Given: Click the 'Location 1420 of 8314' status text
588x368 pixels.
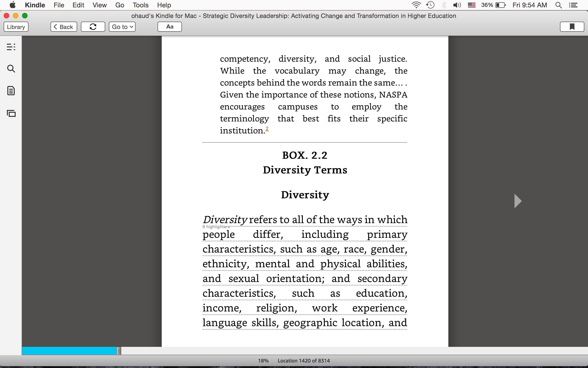Looking at the screenshot, I should (x=304, y=361).
